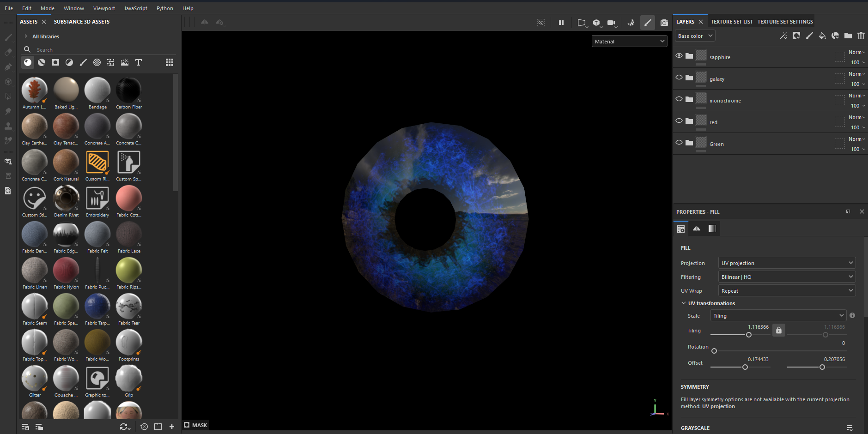Screen dimensions: 868x434
Task: Open the Material viewport mode dropdown
Action: [629, 42]
